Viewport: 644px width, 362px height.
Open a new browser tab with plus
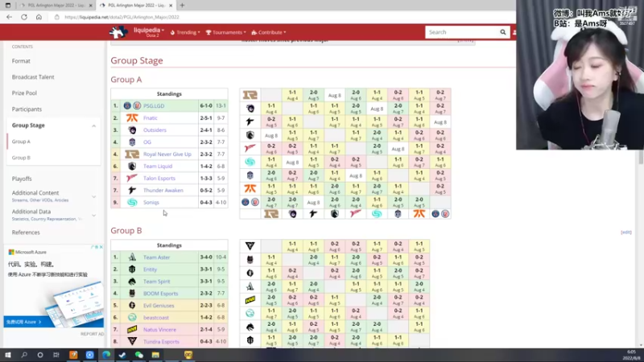coord(182,6)
